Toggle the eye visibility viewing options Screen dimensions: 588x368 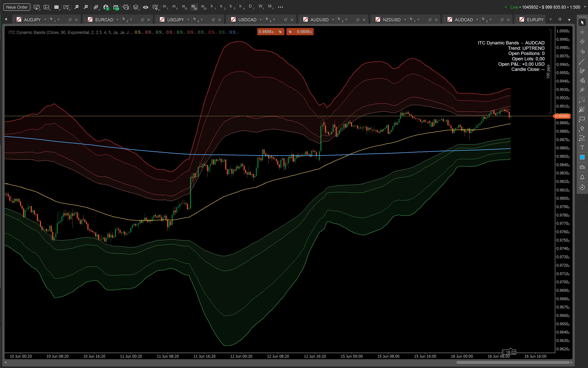tap(145, 7)
